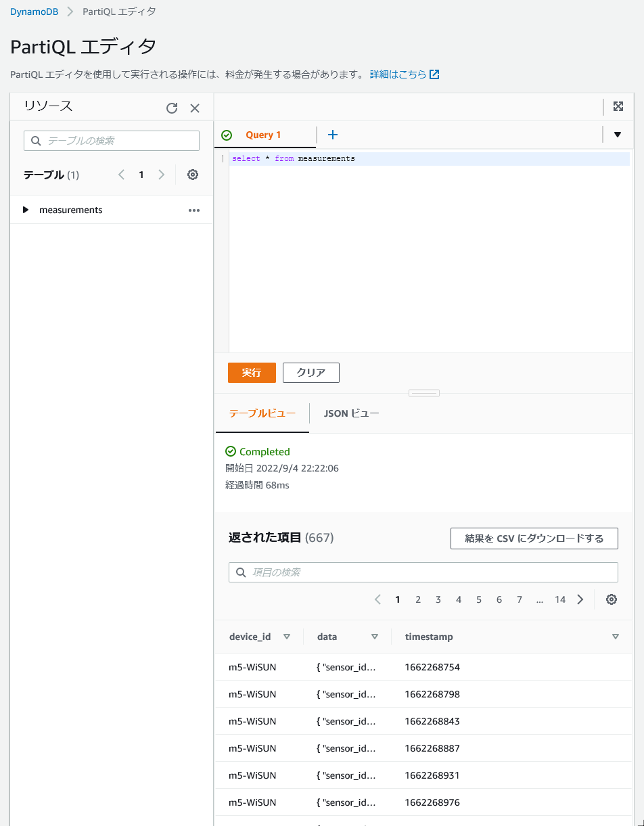Go to results page 7

[x=520, y=599]
